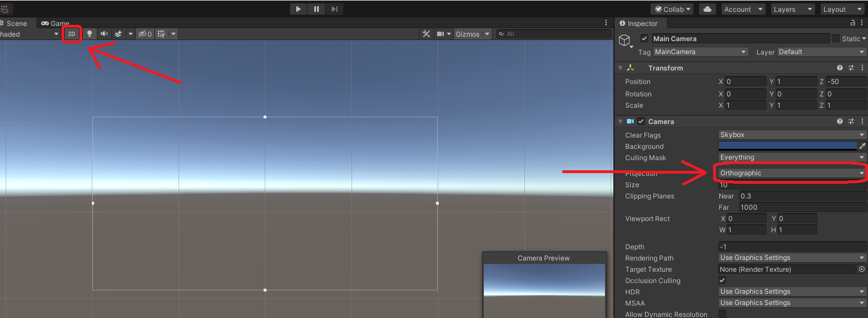Viewport: 868px width, 318px height.
Task: Advance one frame with the Step button
Action: 335,9
